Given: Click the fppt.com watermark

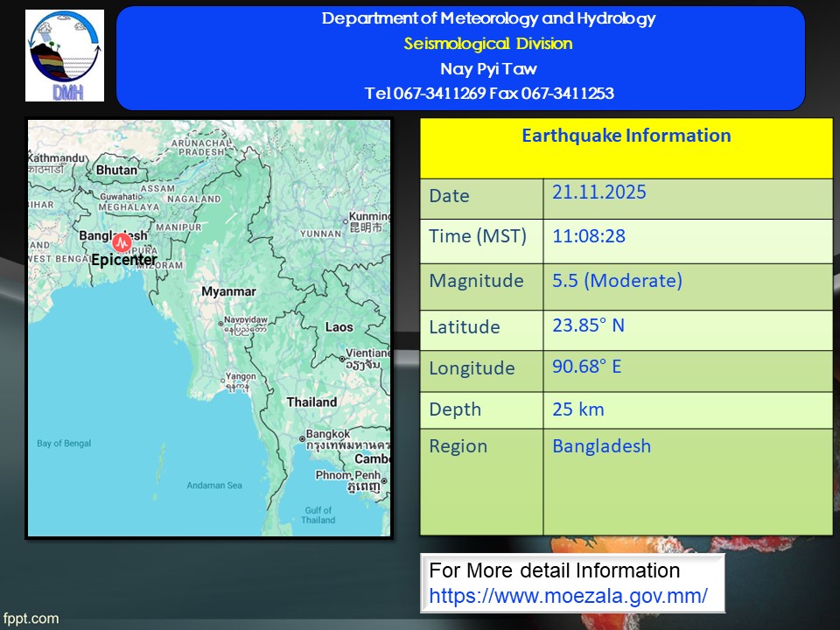Looking at the screenshot, I should (31, 619).
